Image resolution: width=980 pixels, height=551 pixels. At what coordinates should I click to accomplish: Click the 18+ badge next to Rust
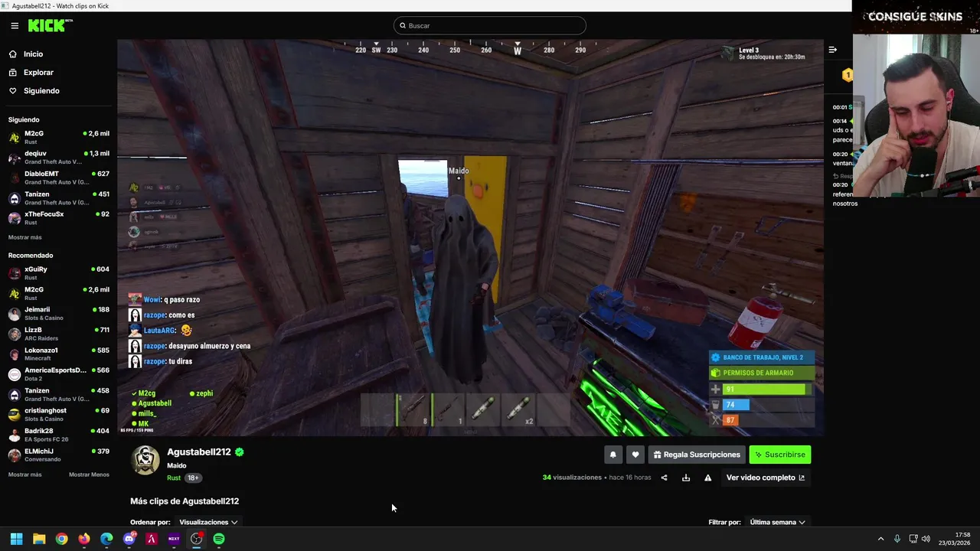(193, 478)
